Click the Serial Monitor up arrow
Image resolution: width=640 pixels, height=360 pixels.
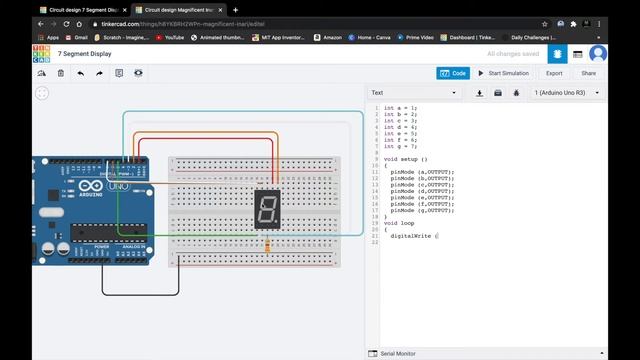point(602,353)
